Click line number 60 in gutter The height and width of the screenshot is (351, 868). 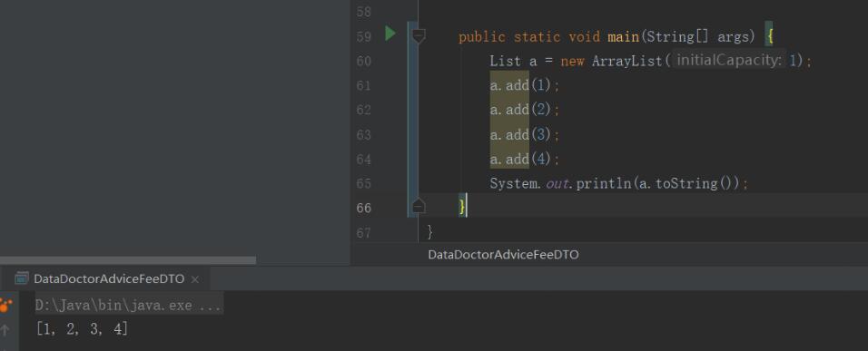364,61
